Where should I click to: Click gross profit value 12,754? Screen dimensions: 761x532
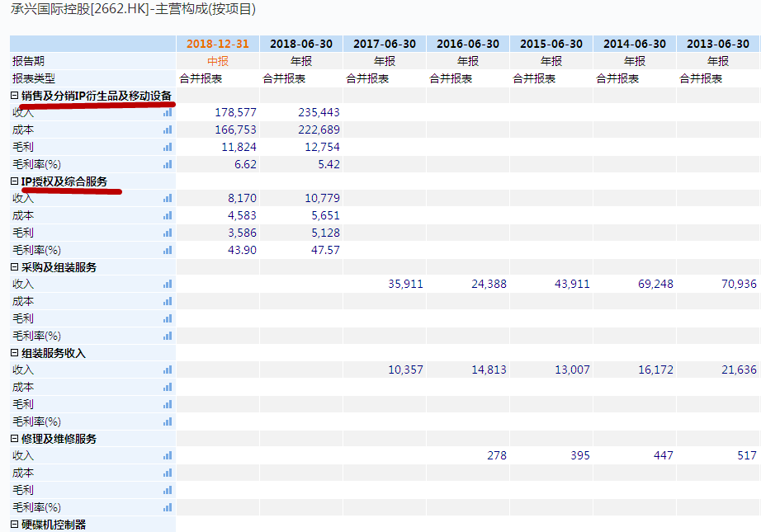pos(322,147)
